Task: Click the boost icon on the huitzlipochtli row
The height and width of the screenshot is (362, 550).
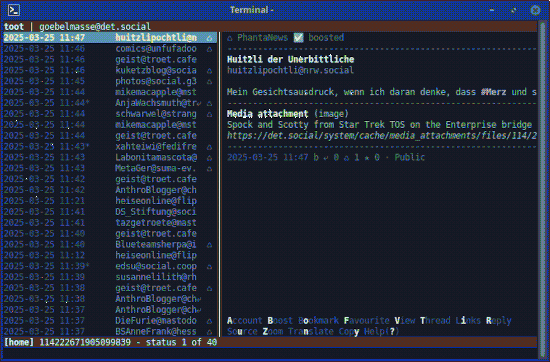Action: [209, 38]
